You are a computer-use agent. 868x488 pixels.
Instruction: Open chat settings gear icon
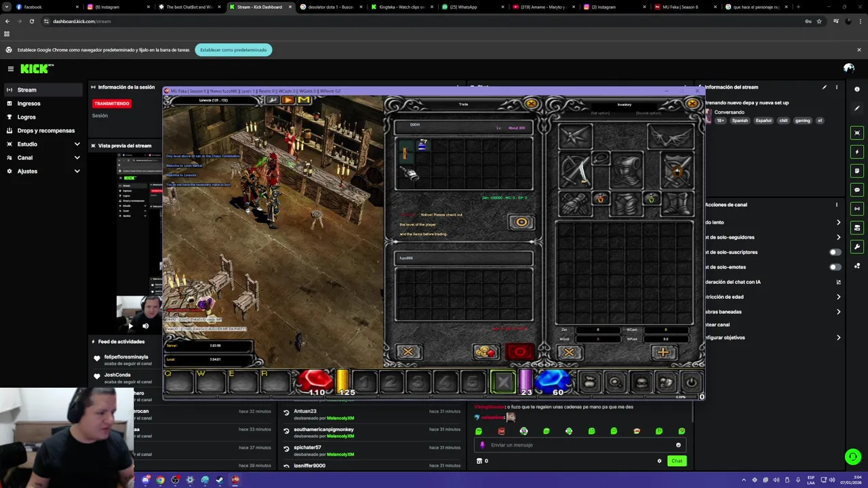tap(659, 461)
